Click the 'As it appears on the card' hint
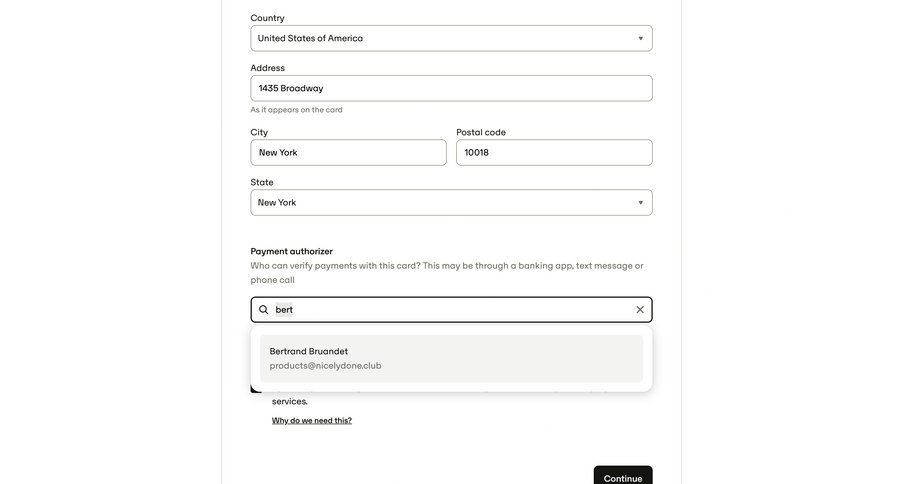Screen dimensions: 900x484 pyautogui.click(x=296, y=110)
